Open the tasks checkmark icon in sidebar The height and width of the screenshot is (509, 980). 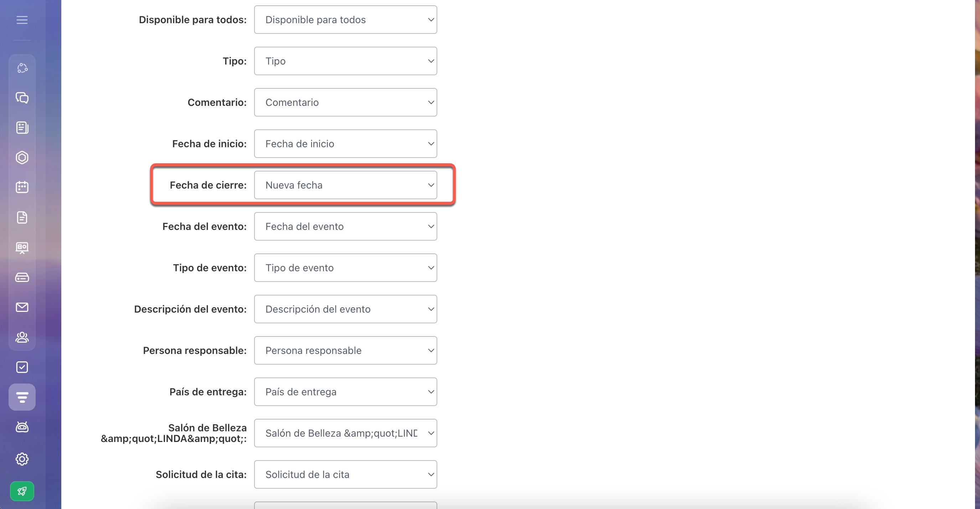pos(22,367)
